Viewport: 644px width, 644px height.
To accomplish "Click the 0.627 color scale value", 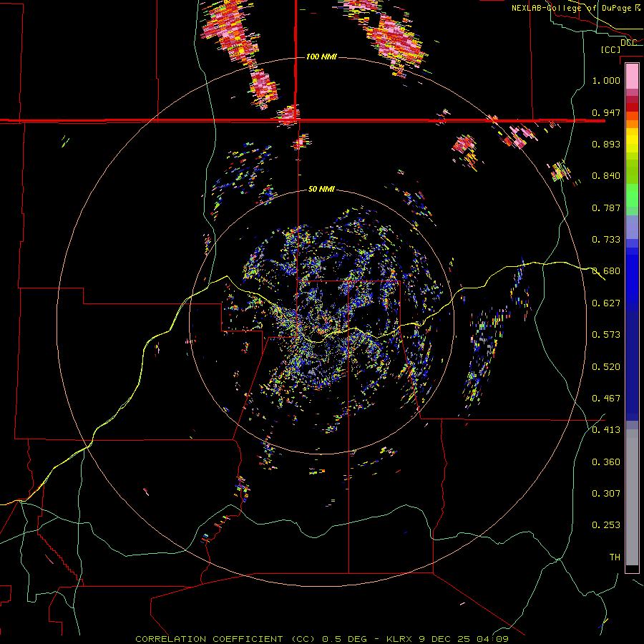I will click(606, 303).
